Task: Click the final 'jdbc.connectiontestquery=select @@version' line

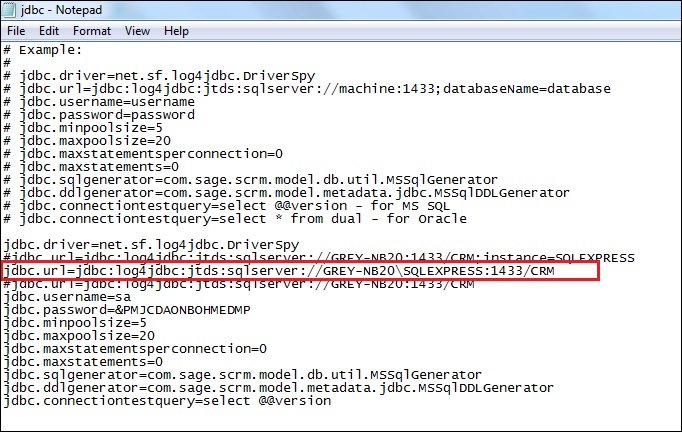Action: pyautogui.click(x=167, y=401)
